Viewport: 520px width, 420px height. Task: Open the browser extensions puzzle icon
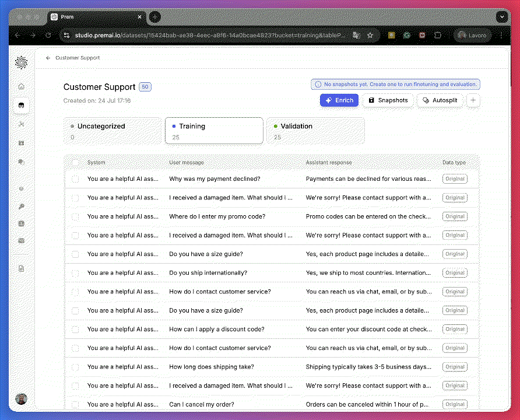[x=438, y=35]
